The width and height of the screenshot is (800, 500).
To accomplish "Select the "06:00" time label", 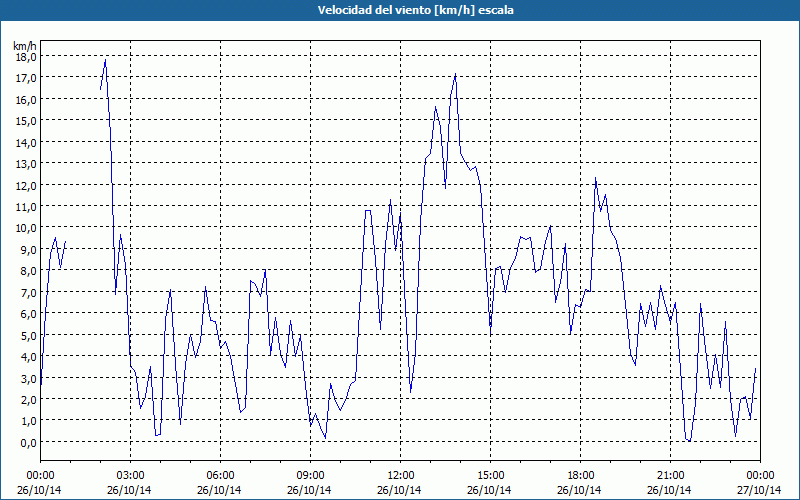I will pos(220,476).
